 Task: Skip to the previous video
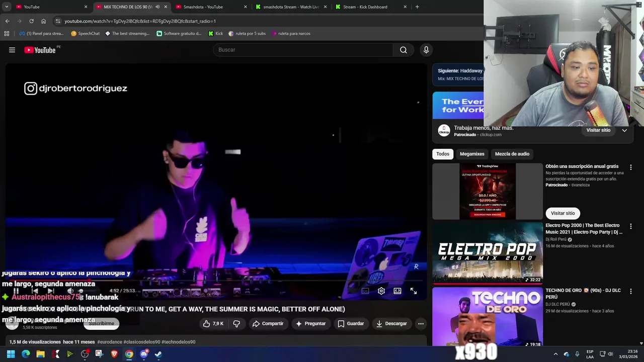point(35,291)
